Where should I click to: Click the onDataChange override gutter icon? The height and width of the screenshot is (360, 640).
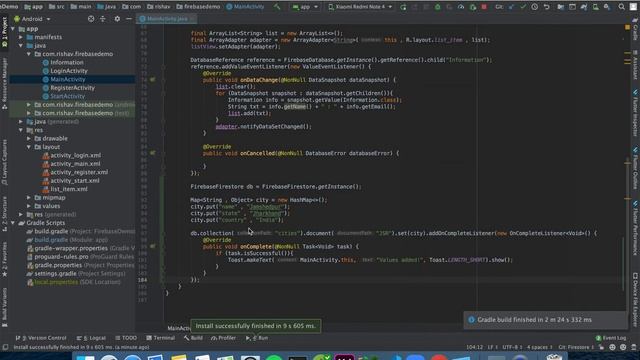152,80
